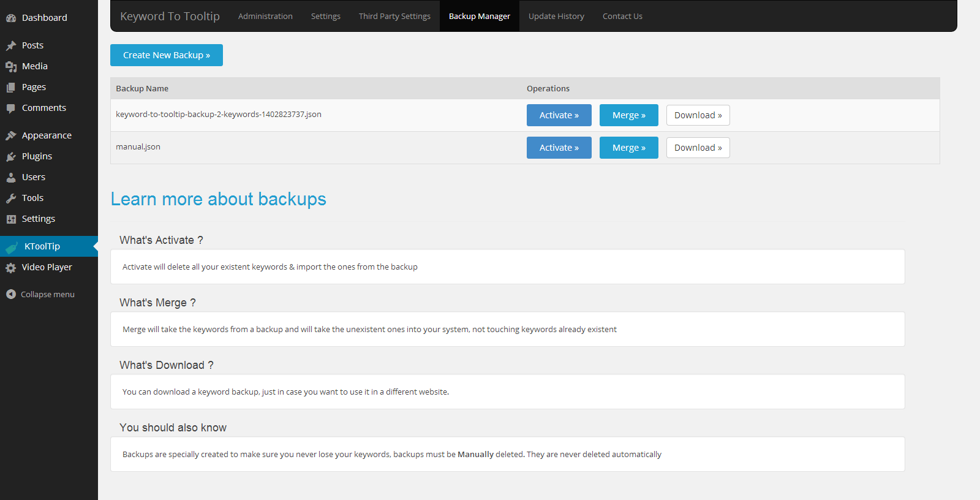Open the Plugins menu item
The height and width of the screenshot is (500, 980).
click(49, 156)
